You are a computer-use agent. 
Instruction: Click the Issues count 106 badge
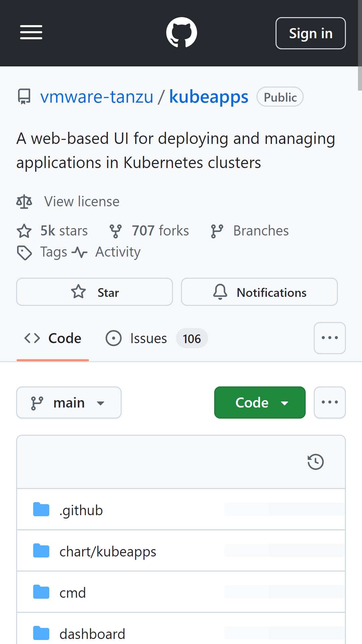[192, 338]
